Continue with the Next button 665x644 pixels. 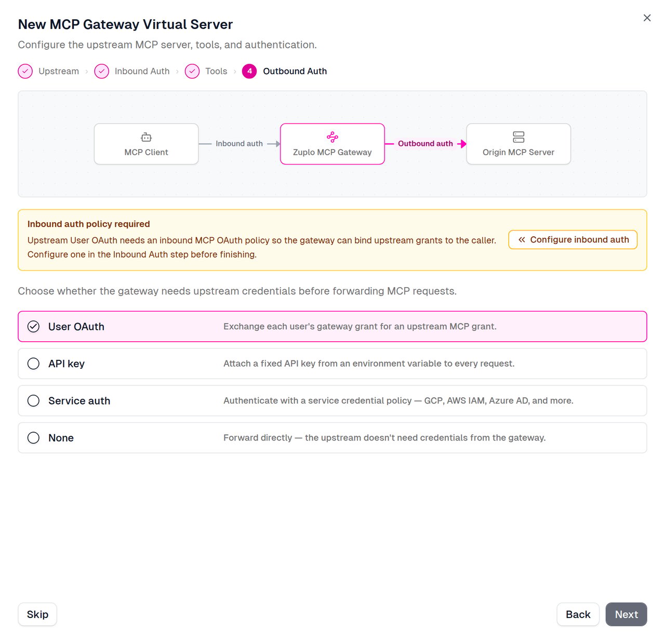627,614
